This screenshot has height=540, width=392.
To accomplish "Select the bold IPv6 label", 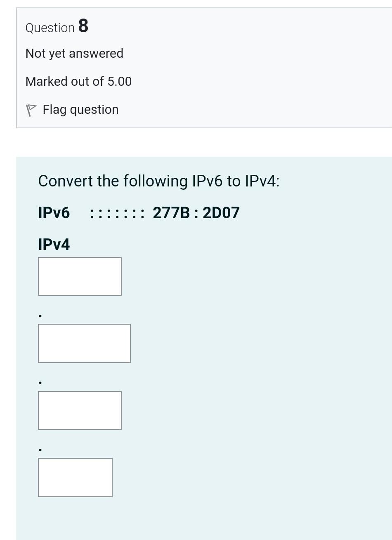I will 54,212.
